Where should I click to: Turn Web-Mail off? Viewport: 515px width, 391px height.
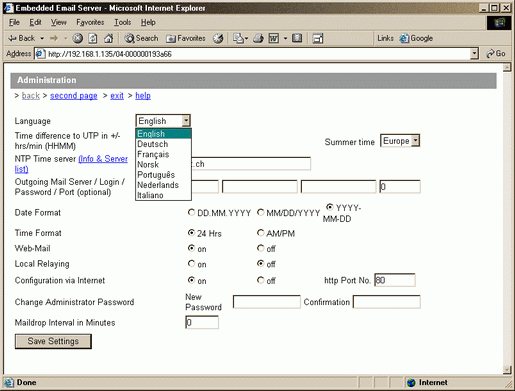[261, 248]
